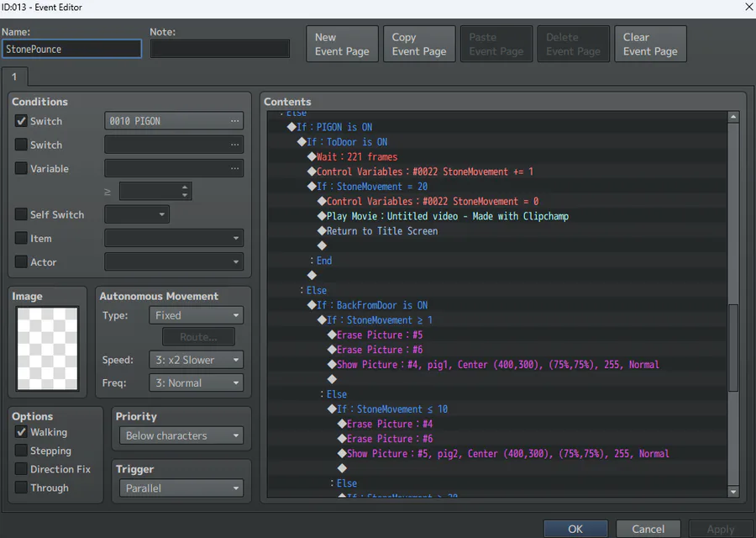Image resolution: width=756 pixels, height=538 pixels.
Task: Enable the Self Switch condition
Action: point(21,214)
